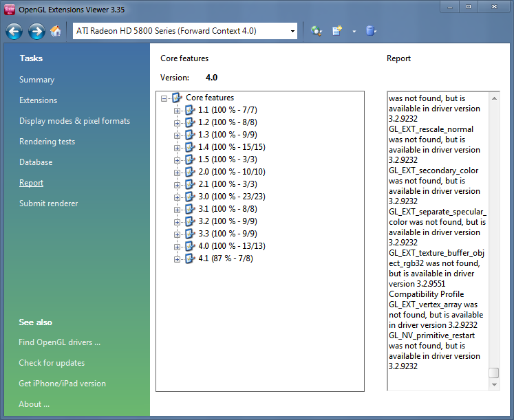Select 3.0 (100 % - 23/23) entry
The width and height of the screenshot is (514, 420).
(x=232, y=197)
